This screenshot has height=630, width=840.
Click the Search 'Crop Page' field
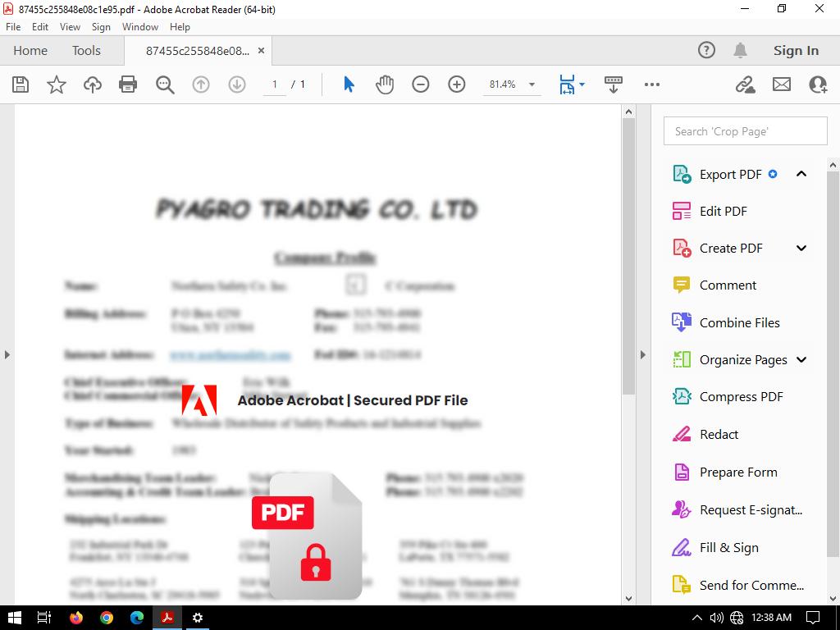pyautogui.click(x=745, y=131)
